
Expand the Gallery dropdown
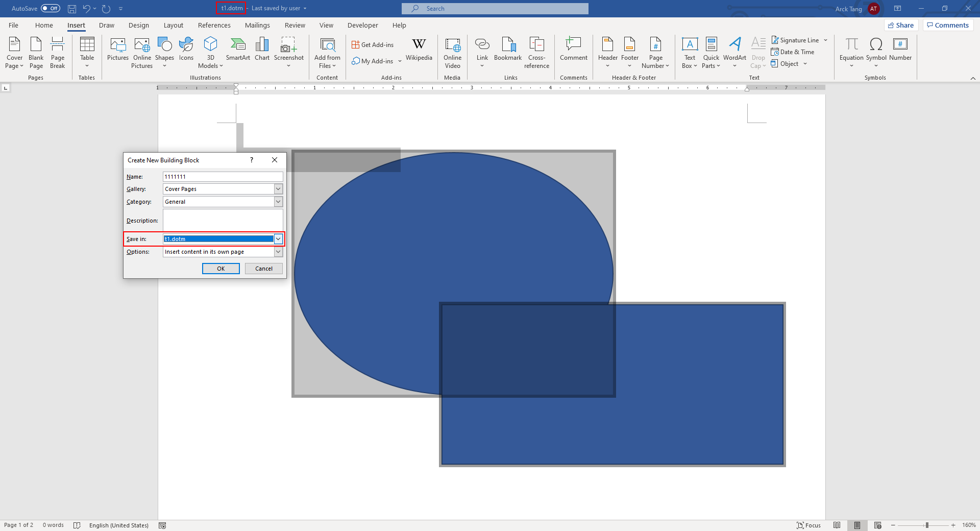coord(278,189)
